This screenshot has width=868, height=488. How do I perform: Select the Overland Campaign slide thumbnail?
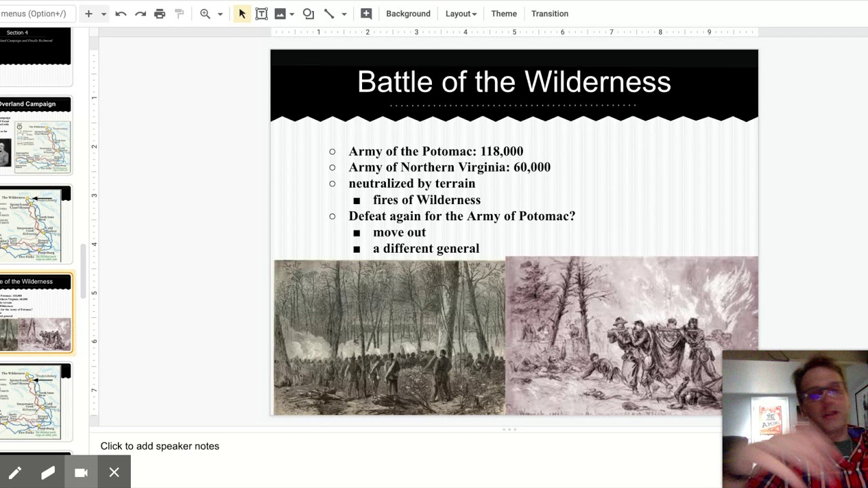pos(35,136)
